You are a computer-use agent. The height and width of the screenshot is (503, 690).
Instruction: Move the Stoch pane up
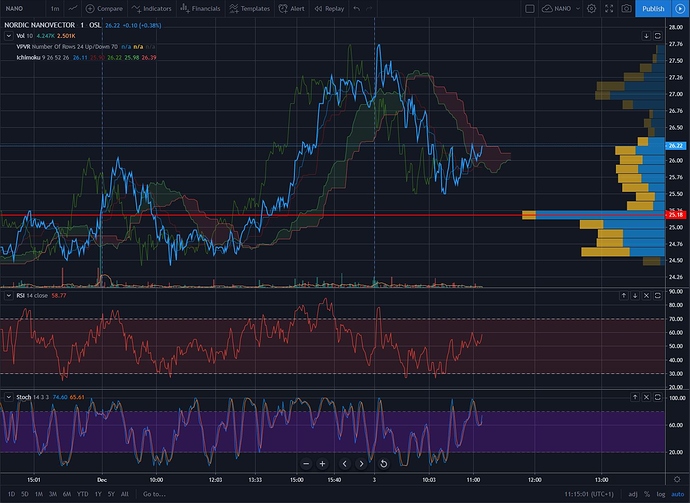pyautogui.click(x=635, y=397)
